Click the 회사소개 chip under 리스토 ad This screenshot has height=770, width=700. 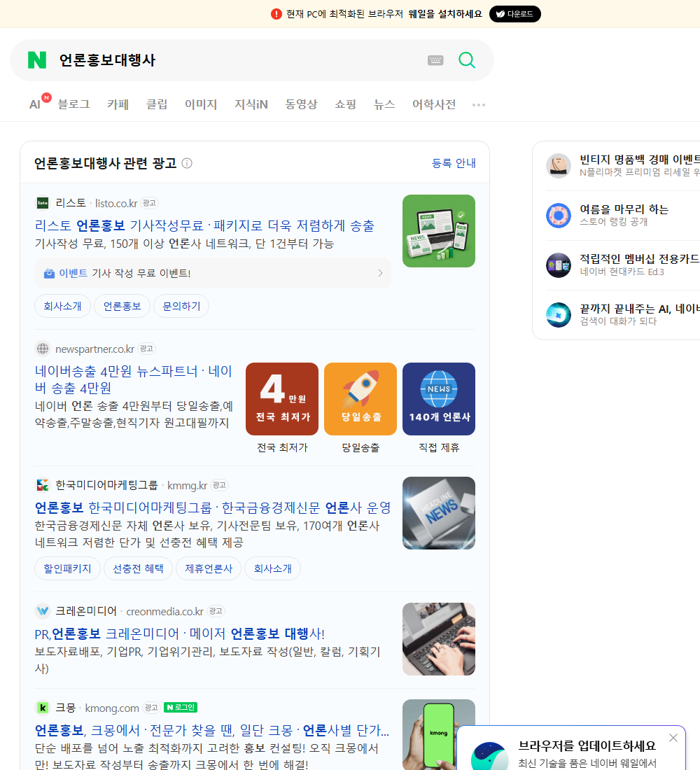(62, 306)
